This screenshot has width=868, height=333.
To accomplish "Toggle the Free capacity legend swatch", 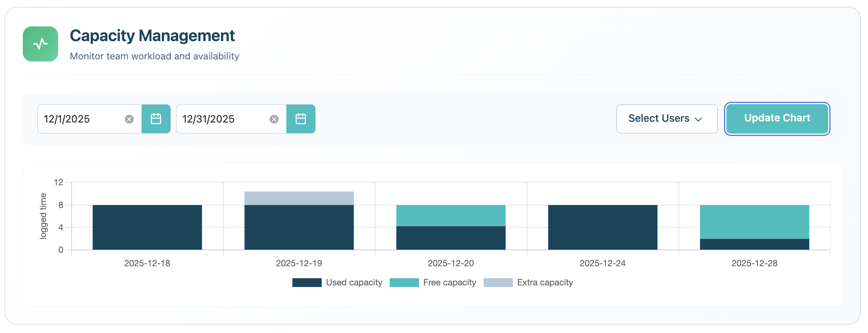I will 404,283.
